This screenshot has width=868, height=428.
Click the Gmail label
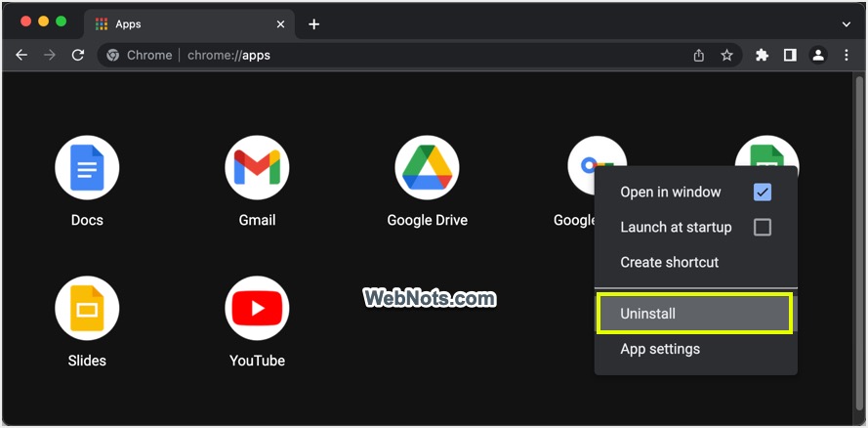click(257, 220)
